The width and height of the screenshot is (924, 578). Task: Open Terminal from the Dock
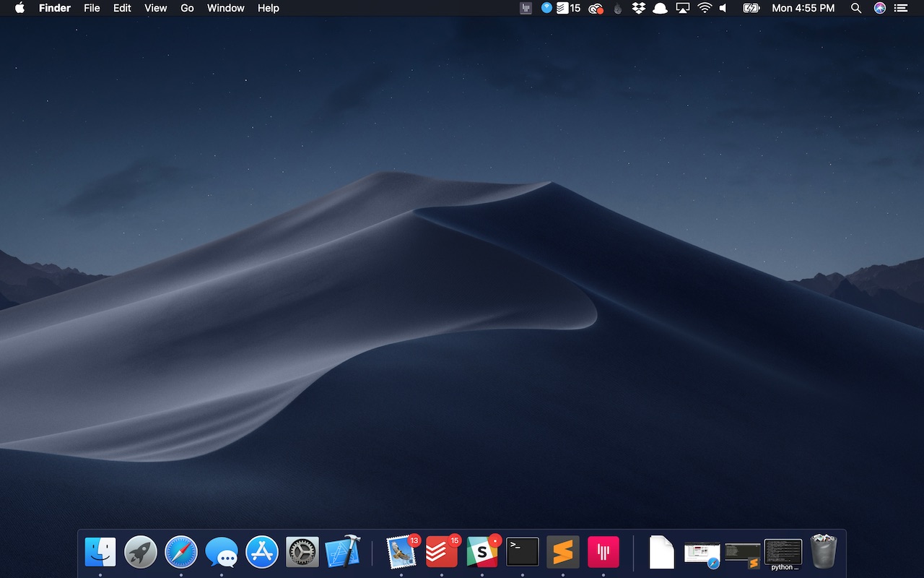pyautogui.click(x=523, y=552)
